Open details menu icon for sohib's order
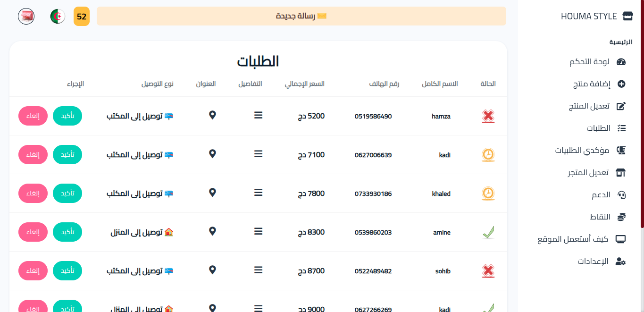This screenshot has height=312, width=644. 258,270
